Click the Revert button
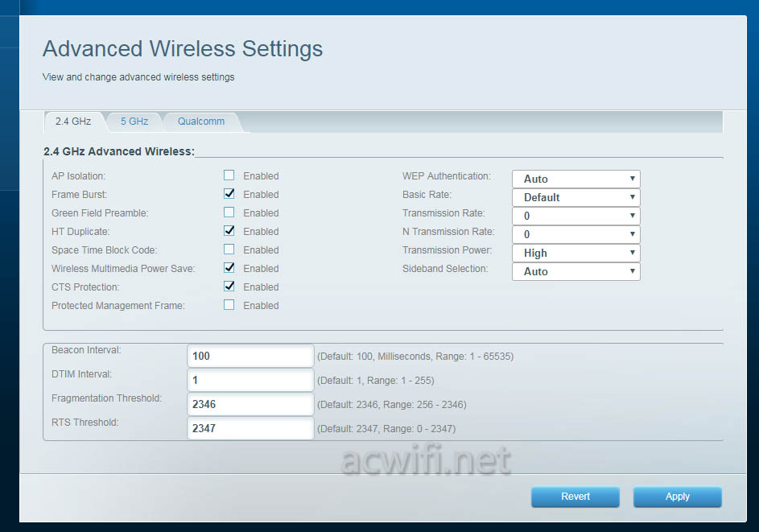This screenshot has width=759, height=532. tap(575, 497)
